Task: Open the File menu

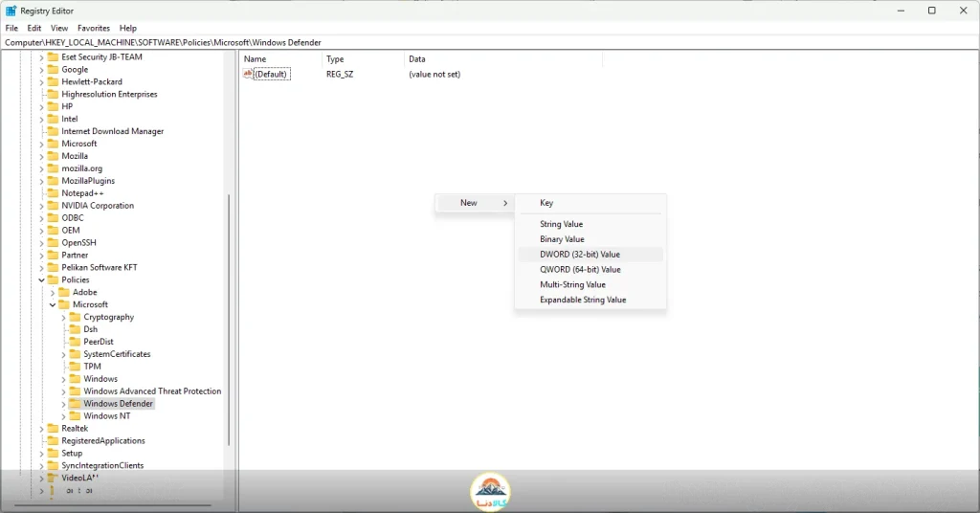Action: pos(11,28)
